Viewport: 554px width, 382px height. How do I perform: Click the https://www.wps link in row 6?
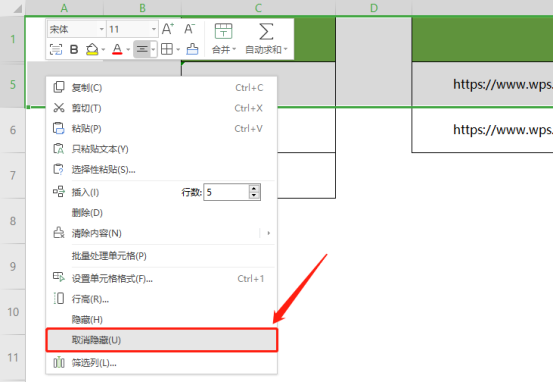(x=503, y=130)
